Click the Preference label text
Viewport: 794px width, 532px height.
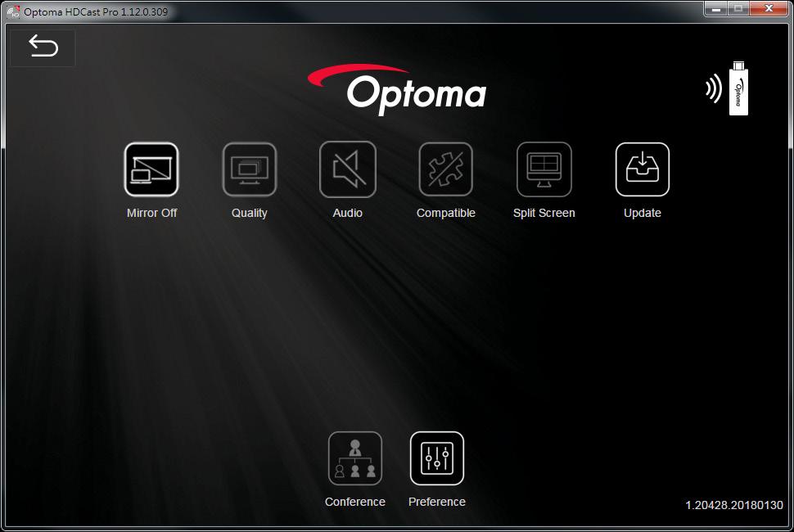(x=437, y=502)
